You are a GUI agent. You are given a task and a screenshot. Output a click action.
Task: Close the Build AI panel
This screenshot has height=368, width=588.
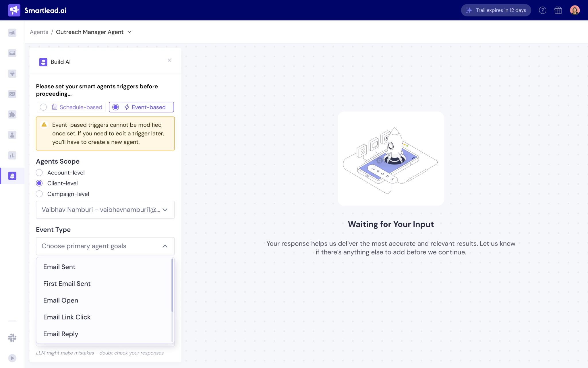[x=169, y=60]
